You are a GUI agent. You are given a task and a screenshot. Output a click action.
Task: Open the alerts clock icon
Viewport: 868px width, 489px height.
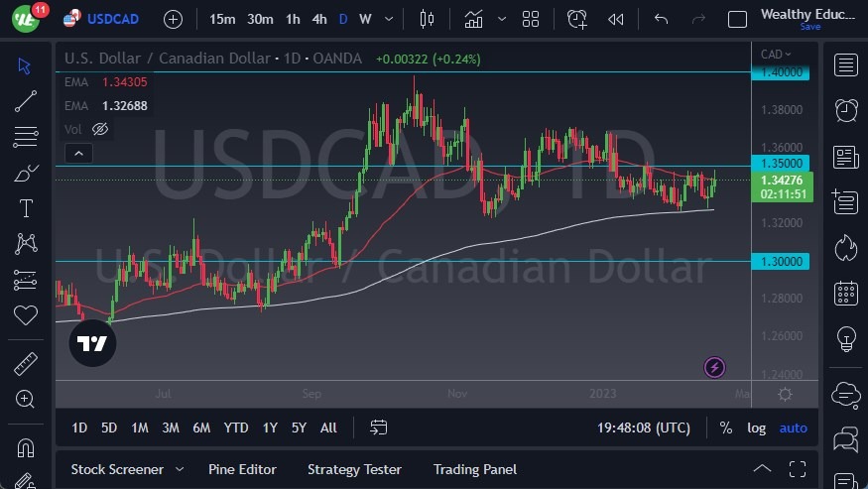coord(846,110)
